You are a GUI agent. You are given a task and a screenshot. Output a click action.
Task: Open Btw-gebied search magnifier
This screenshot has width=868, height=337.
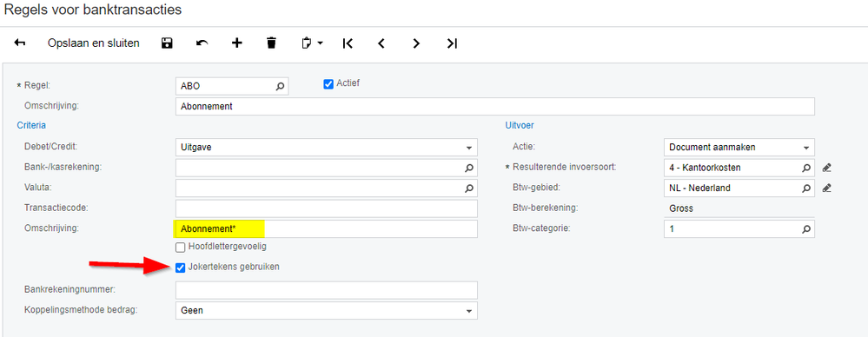[x=806, y=188]
